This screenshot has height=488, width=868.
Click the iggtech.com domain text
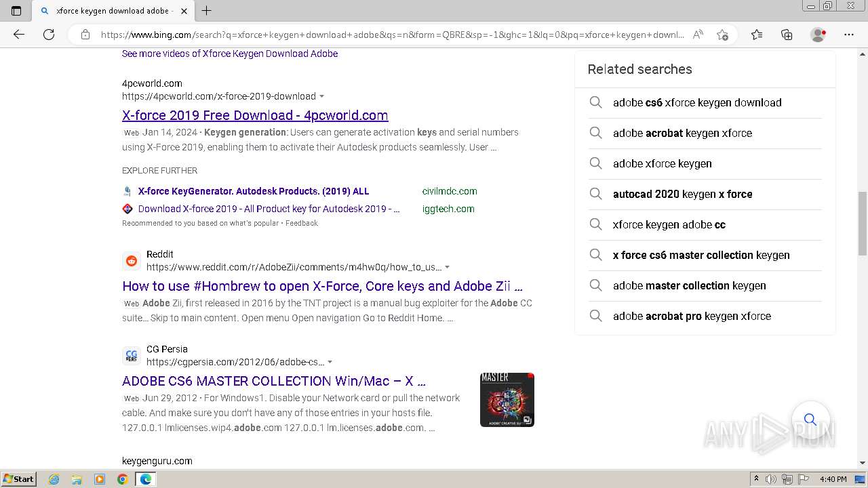pos(448,209)
